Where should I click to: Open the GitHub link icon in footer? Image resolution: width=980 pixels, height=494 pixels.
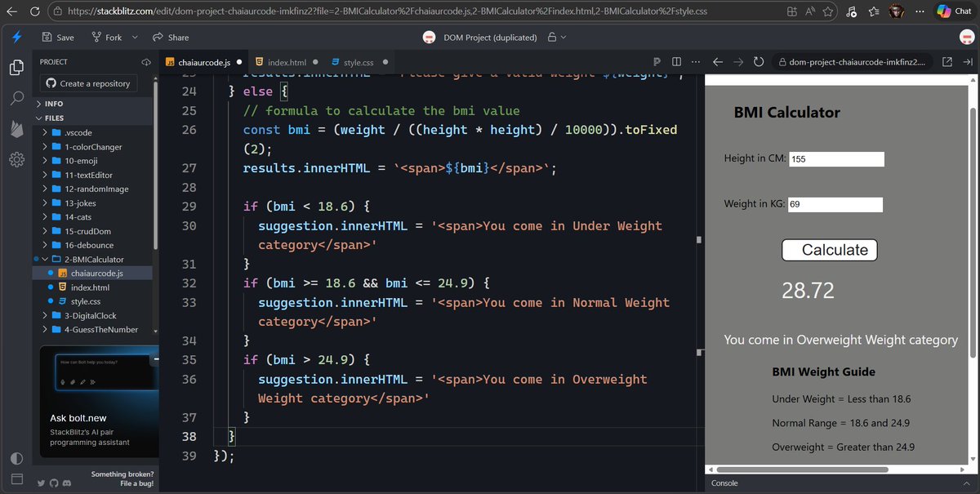click(x=54, y=484)
